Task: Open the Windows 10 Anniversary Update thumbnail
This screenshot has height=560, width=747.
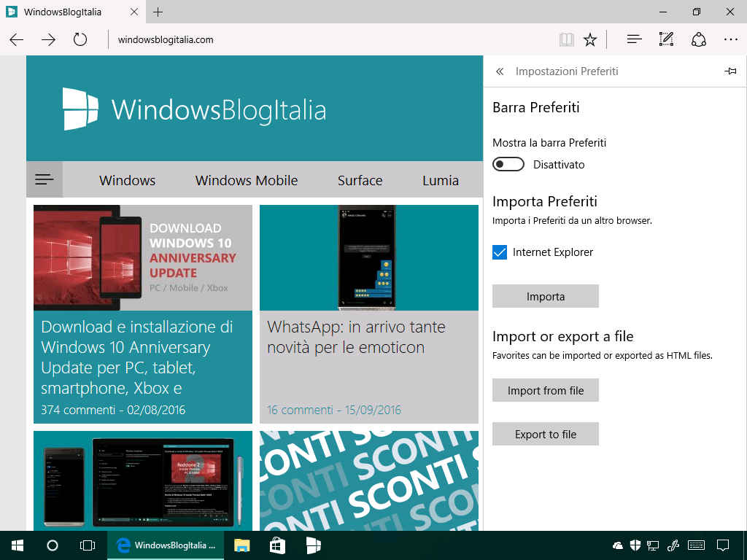Action: tap(143, 257)
